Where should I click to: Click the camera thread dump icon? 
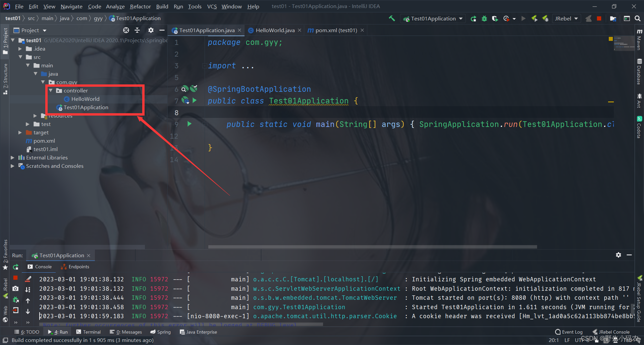[x=15, y=288]
